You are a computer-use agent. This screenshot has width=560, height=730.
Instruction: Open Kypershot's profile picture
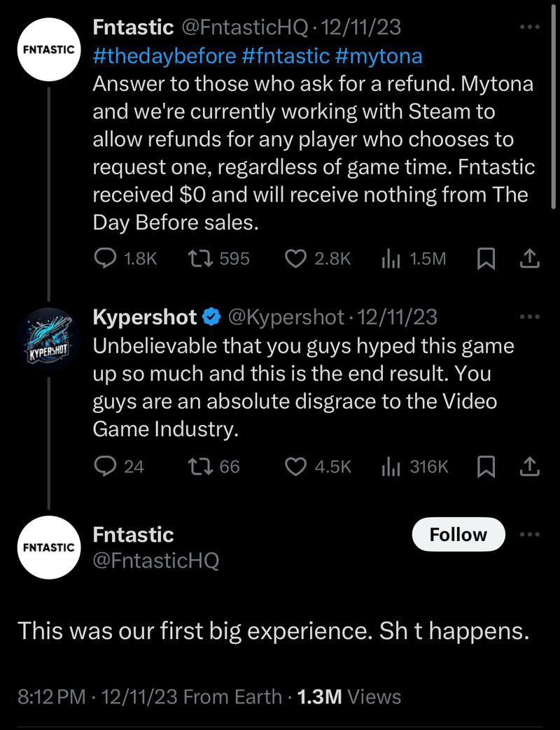pyautogui.click(x=48, y=339)
